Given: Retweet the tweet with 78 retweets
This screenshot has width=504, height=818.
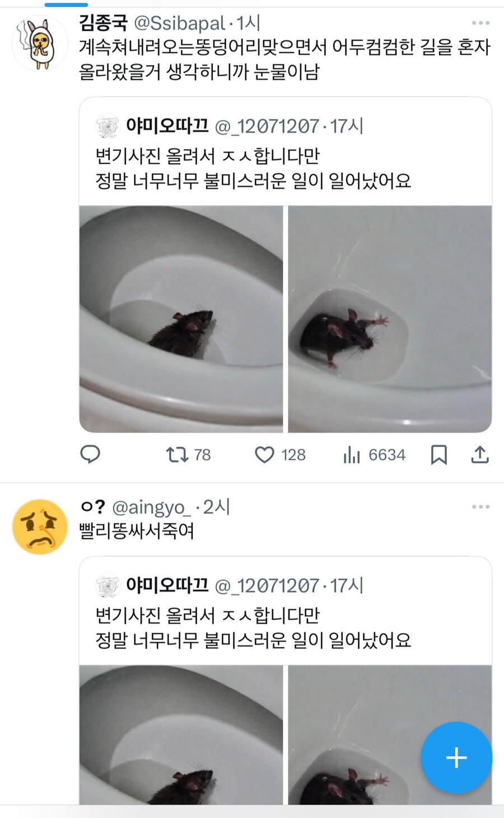Looking at the screenshot, I should click(178, 454).
